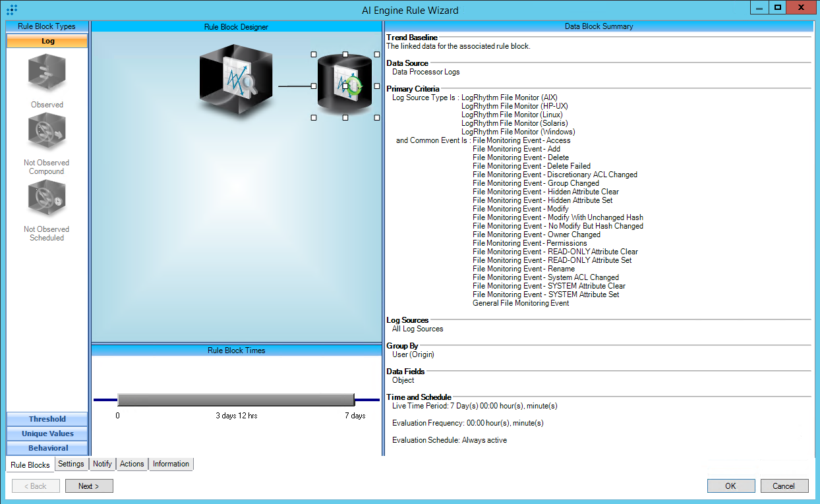The width and height of the screenshot is (820, 504).
Task: Expand the Threshold rule block category
Action: 47,419
